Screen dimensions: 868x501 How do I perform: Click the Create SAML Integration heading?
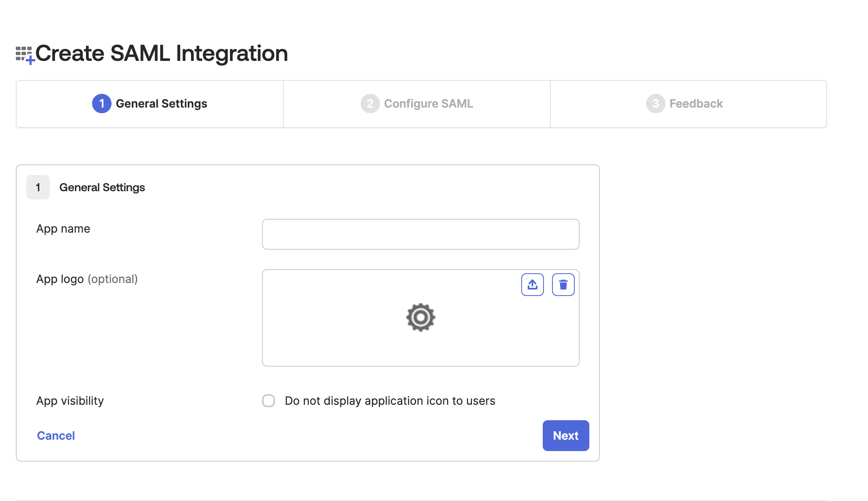pyautogui.click(x=161, y=53)
